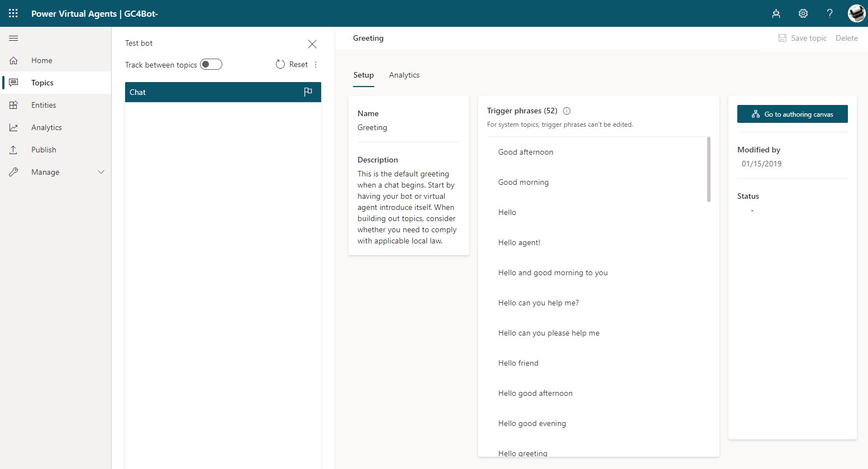This screenshot has height=469, width=868.
Task: Click Go to authoring canvas button
Action: click(793, 114)
